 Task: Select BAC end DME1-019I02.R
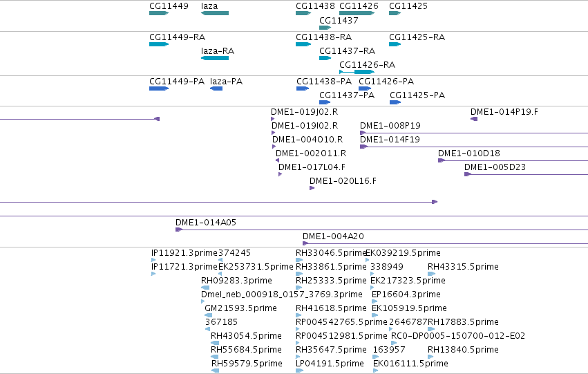[305, 126]
